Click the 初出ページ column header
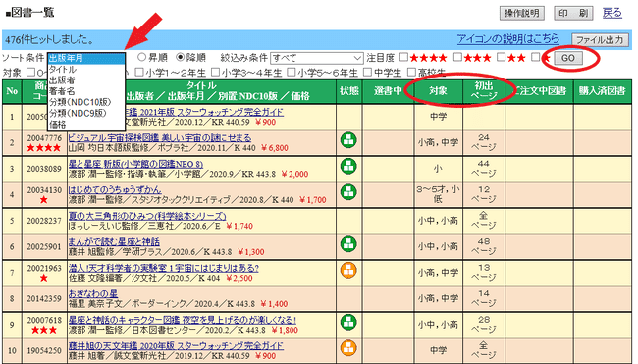This screenshot has width=638, height=364. [484, 91]
